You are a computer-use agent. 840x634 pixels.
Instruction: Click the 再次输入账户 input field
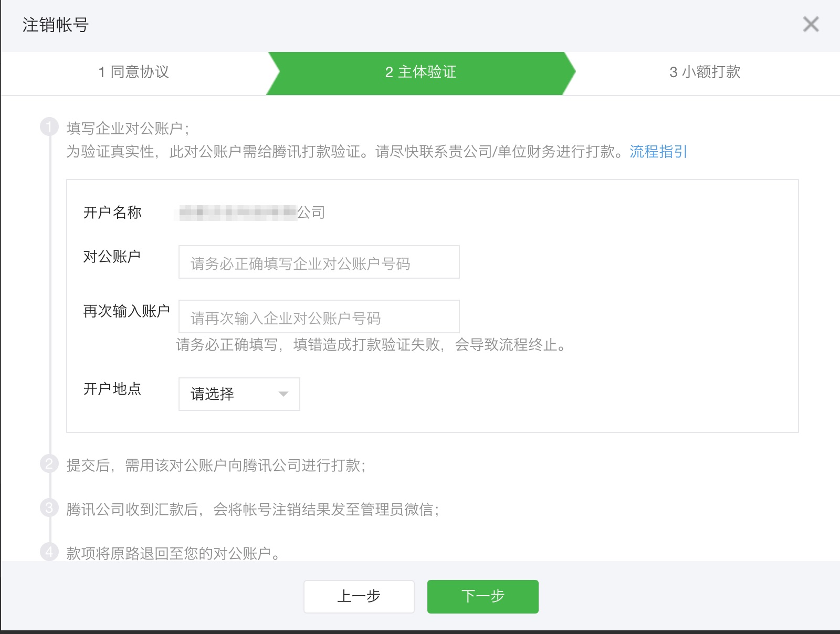point(319,316)
